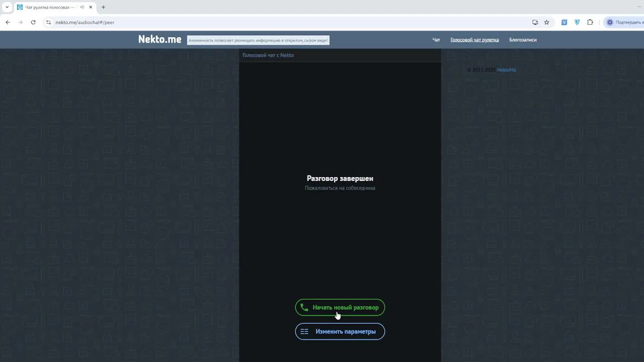Open the Чат menu item

pyautogui.click(x=436, y=40)
